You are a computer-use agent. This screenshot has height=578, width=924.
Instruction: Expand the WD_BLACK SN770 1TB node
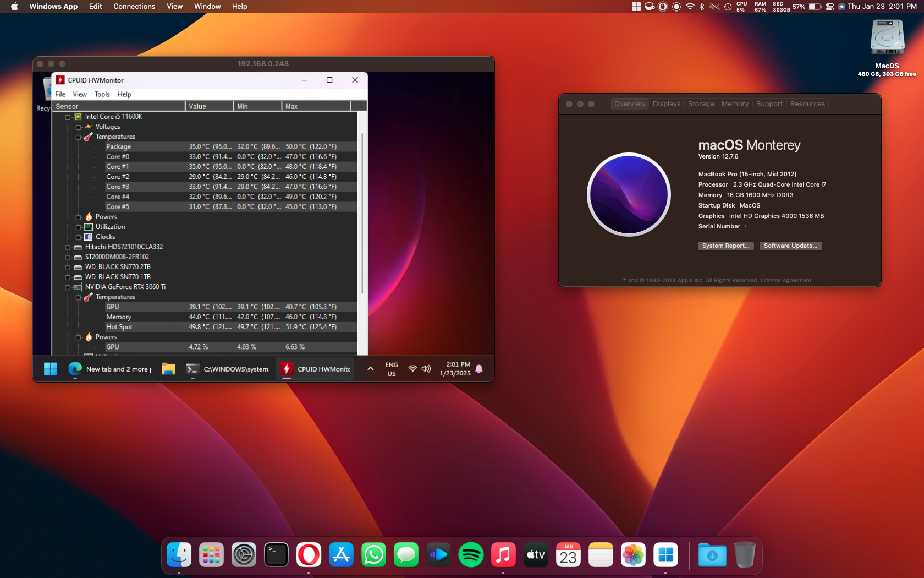coord(68,277)
